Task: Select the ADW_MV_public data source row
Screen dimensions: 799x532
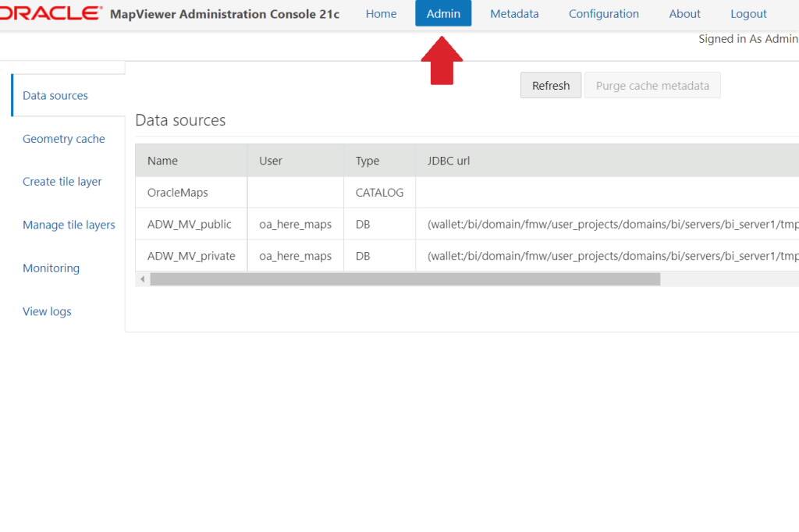Action: coord(190,224)
